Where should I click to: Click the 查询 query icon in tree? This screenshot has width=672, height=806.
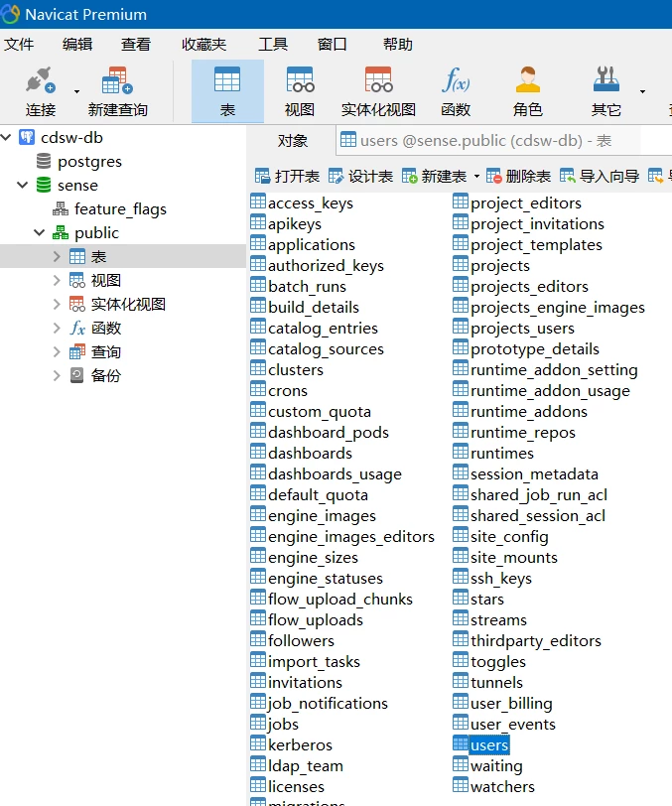(77, 351)
